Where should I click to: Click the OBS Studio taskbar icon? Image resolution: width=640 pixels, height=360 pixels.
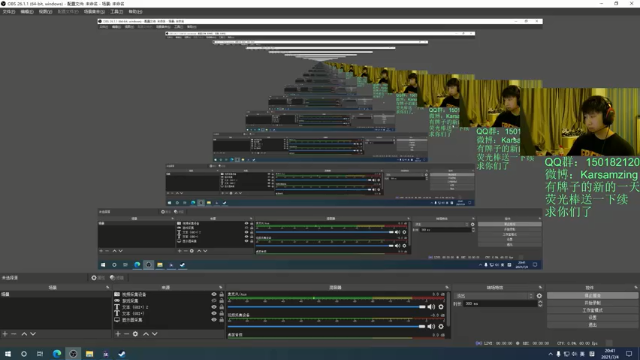73,354
